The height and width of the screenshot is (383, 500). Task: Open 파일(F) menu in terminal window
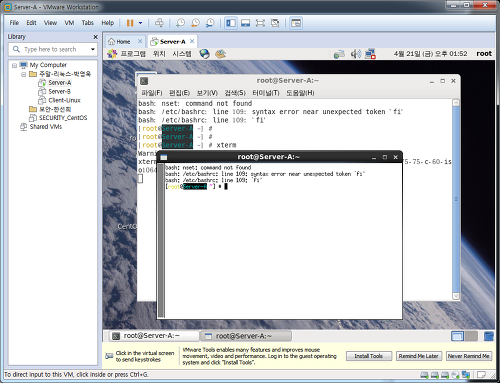152,93
